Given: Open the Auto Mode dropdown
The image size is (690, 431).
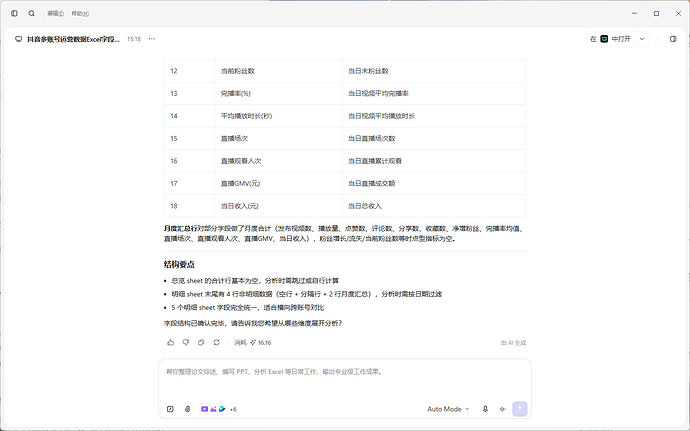Looking at the screenshot, I should tap(448, 409).
